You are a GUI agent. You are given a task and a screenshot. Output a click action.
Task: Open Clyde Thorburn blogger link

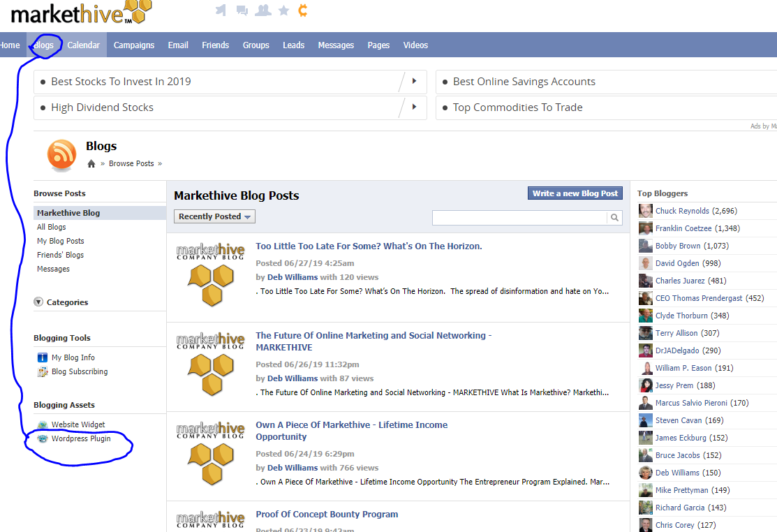681,316
